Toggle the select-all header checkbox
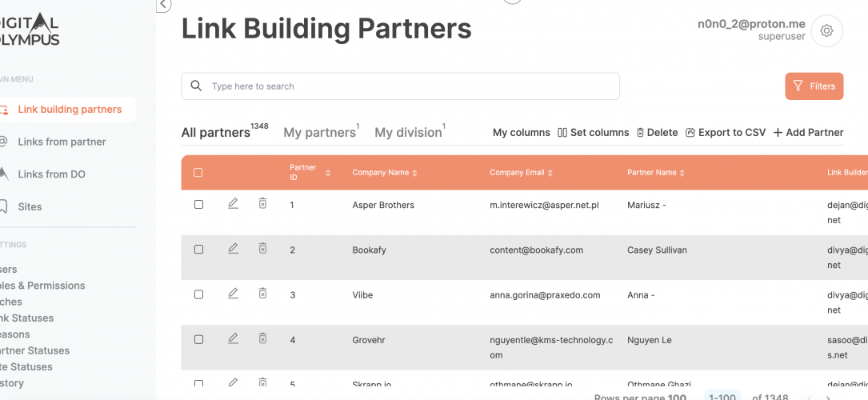Screen dimensions: 868x400 pos(198,173)
